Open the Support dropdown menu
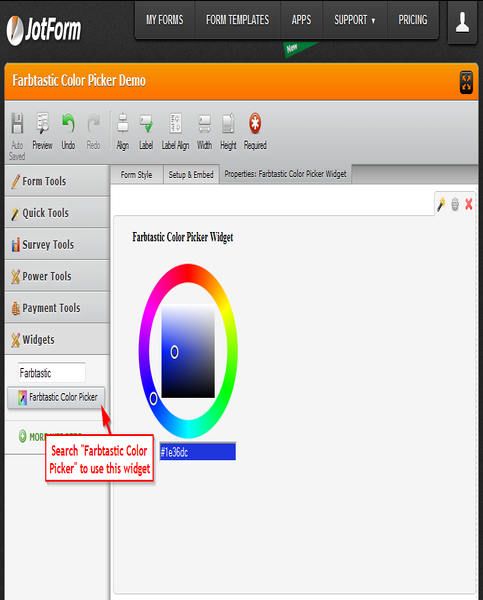 [354, 20]
